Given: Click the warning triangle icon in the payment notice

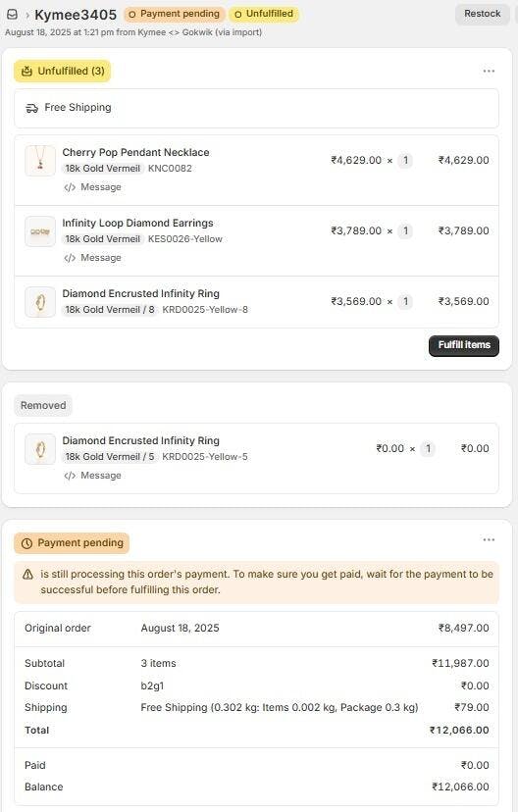Looking at the screenshot, I should click(x=28, y=575).
